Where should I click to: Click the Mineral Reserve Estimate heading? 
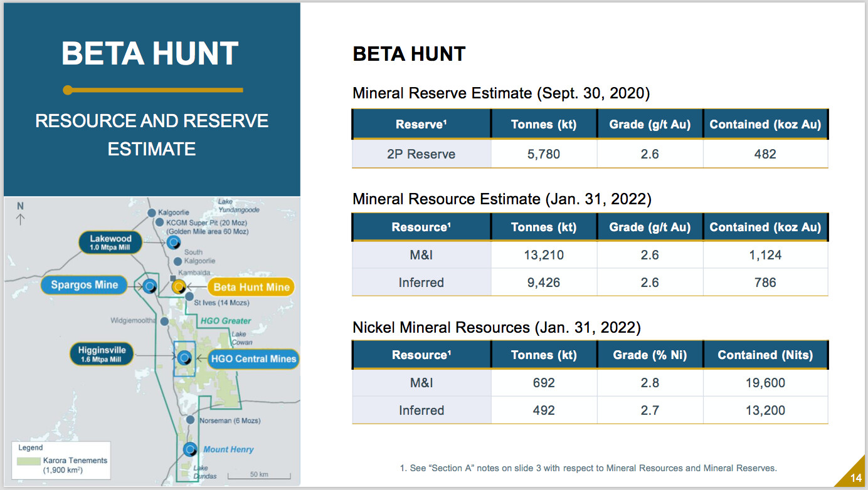501,93
